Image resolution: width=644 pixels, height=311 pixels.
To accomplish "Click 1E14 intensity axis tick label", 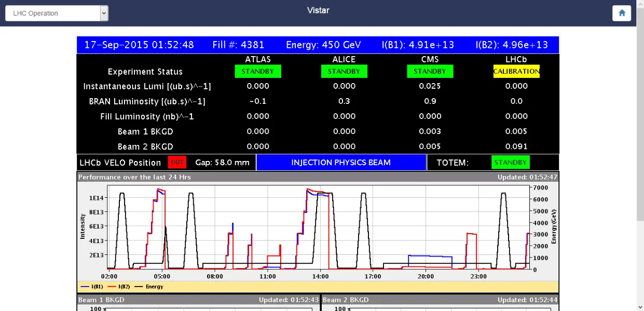I will tap(96, 198).
